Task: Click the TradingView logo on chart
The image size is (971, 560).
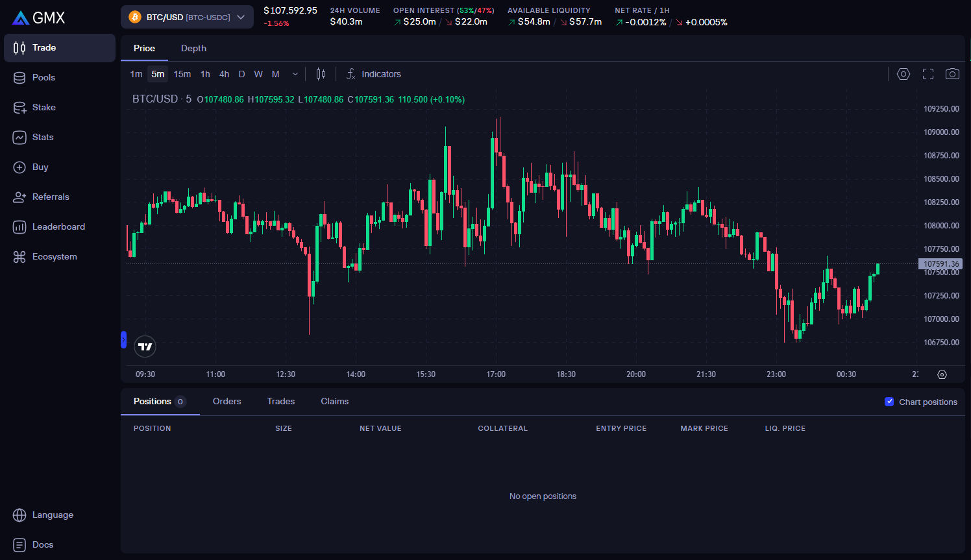Action: click(x=145, y=347)
